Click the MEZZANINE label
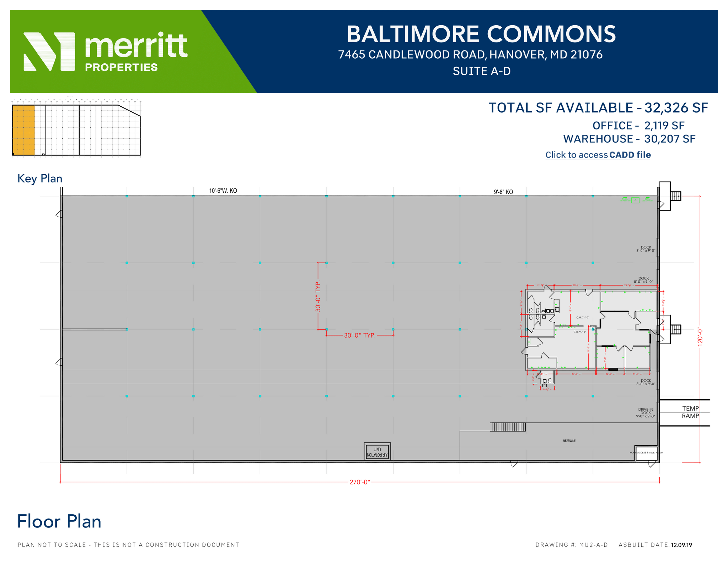The image size is (728, 563). (x=569, y=441)
